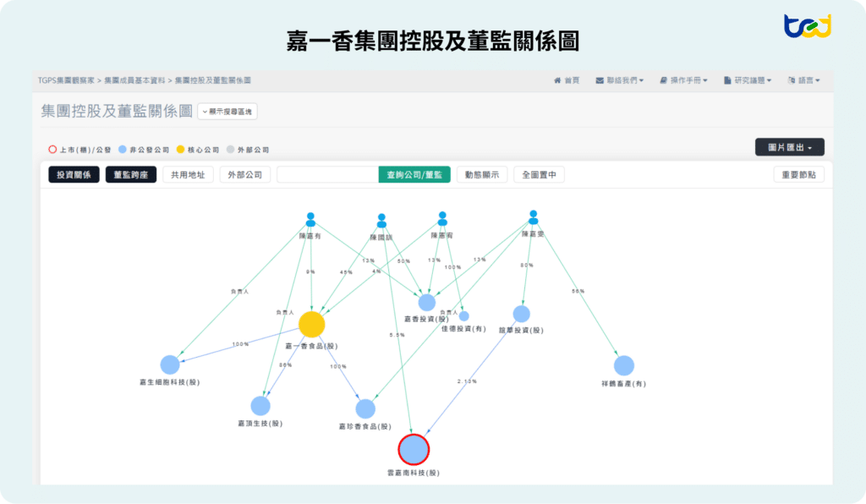Expand the 顯示搜尋區塊 search panel

227,112
